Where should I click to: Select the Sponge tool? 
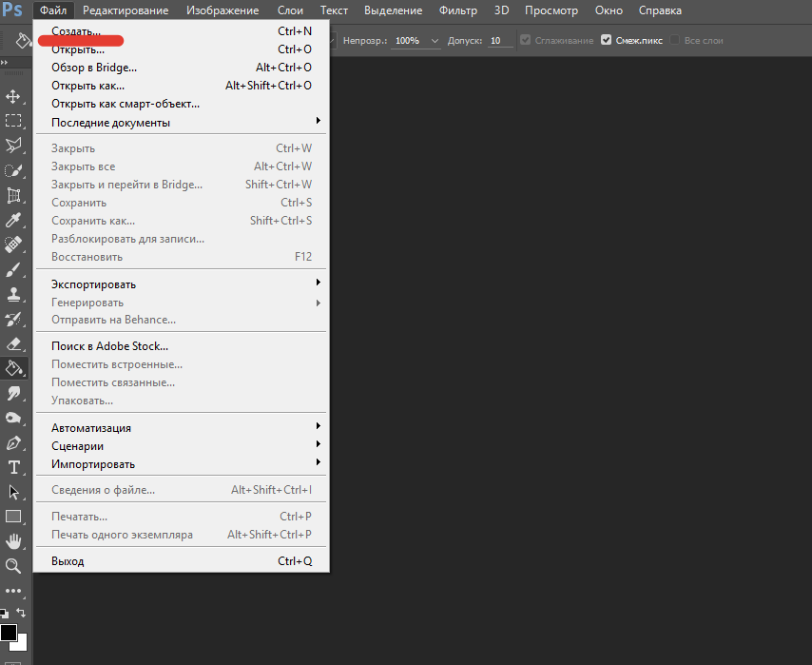[x=13, y=418]
